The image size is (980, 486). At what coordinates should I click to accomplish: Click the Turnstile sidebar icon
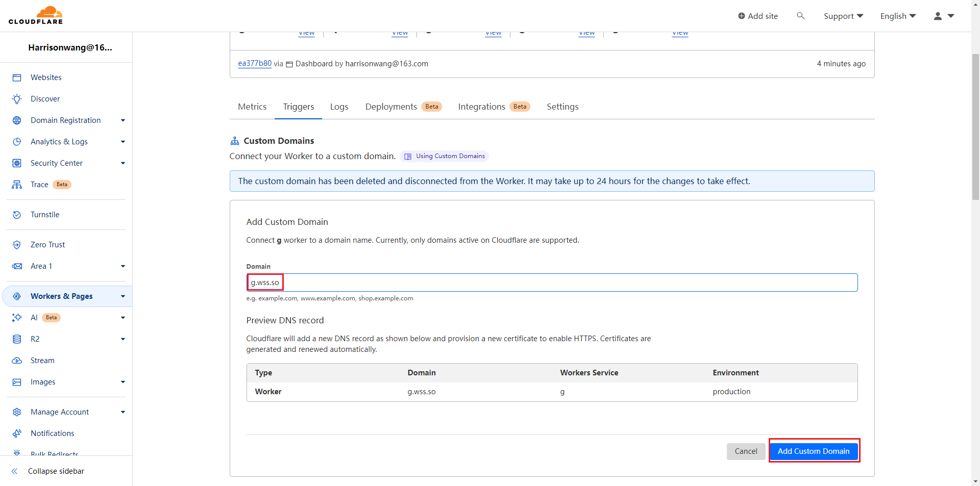[17, 215]
